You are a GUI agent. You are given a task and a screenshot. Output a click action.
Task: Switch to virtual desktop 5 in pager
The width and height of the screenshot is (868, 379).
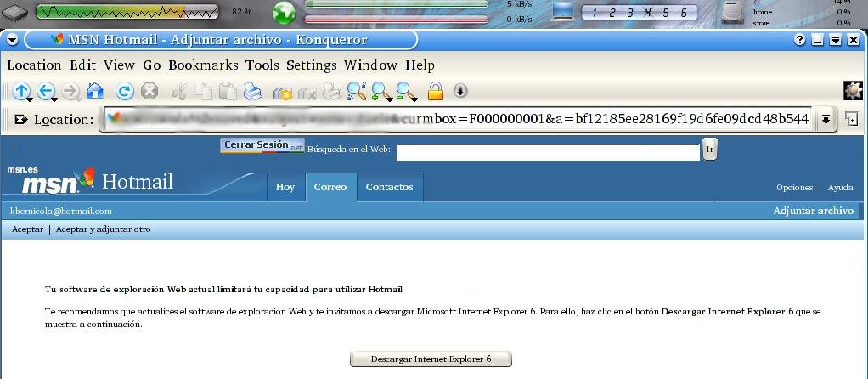point(666,13)
